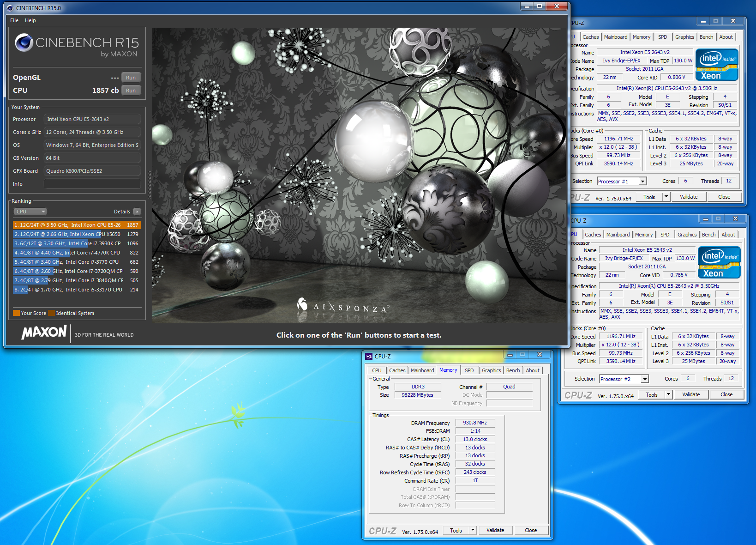Minimize the Cinebench window
This screenshot has width=756, height=545.
pyautogui.click(x=526, y=6)
